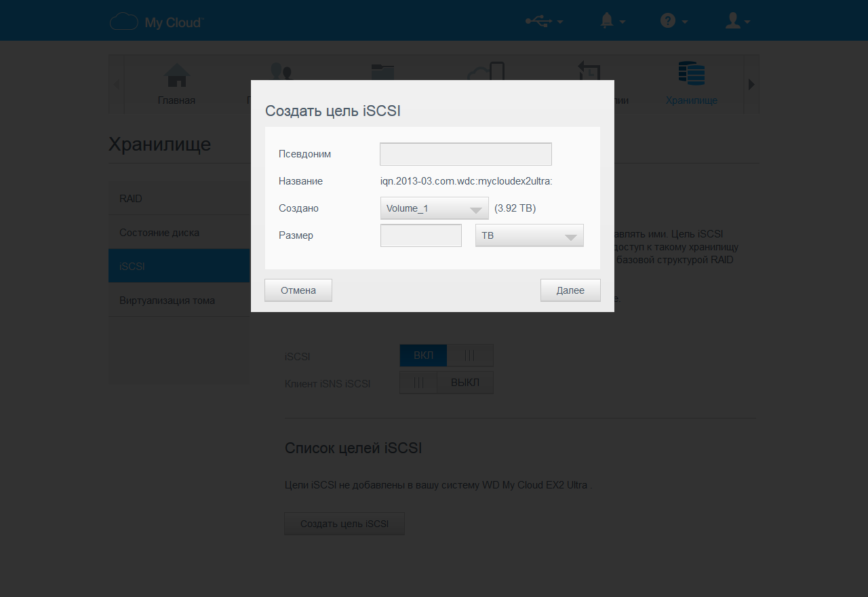Open the USB devices menu icon

point(545,22)
